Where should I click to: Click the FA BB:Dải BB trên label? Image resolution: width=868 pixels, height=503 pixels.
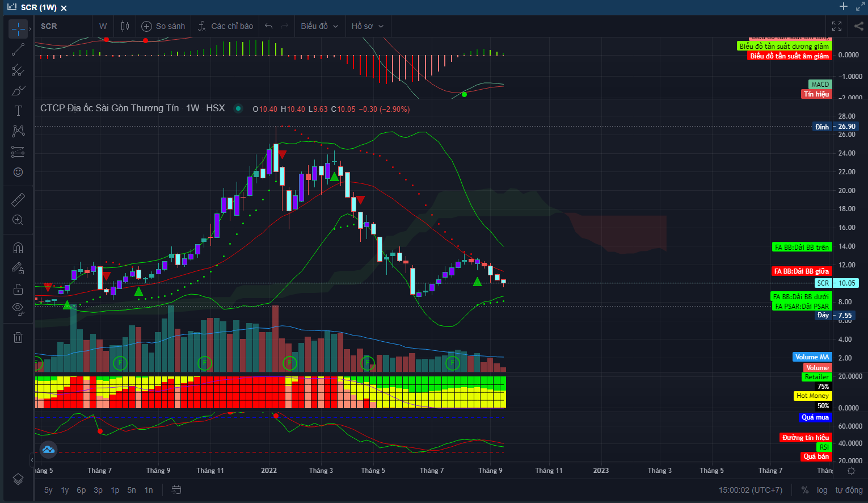[802, 247]
